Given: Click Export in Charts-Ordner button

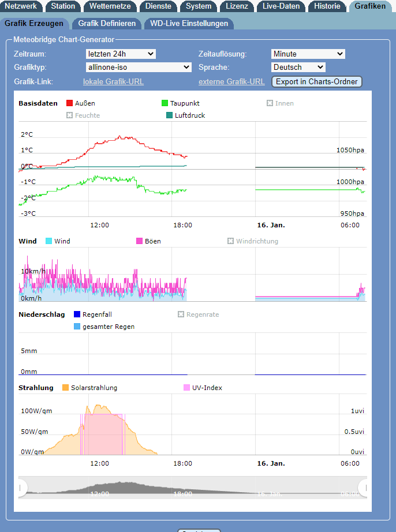Looking at the screenshot, I should click(317, 82).
